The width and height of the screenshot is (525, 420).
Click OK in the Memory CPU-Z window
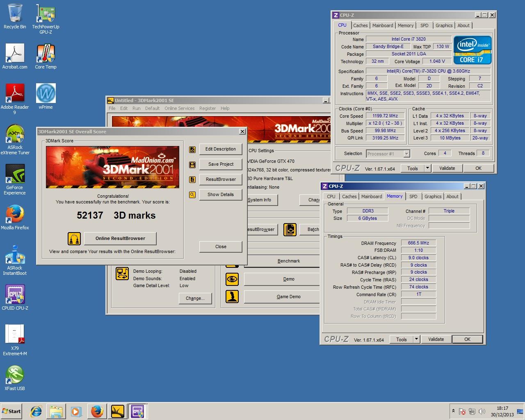467,339
